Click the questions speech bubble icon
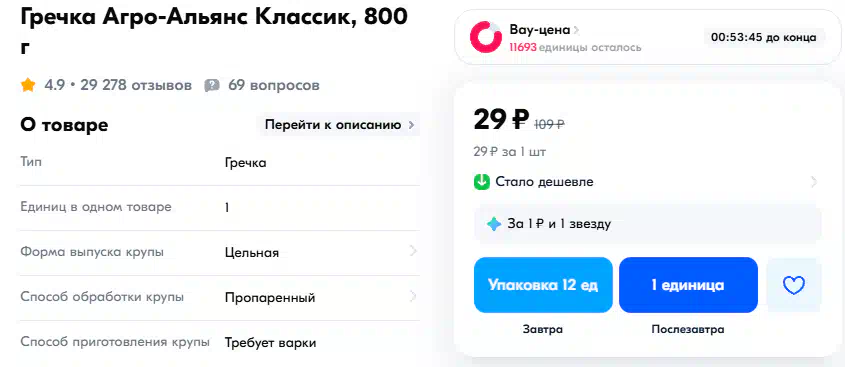 coord(212,86)
